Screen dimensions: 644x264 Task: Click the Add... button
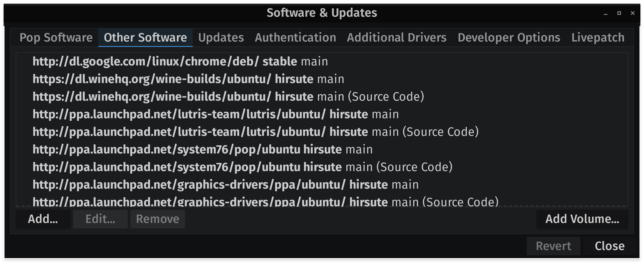tap(43, 219)
